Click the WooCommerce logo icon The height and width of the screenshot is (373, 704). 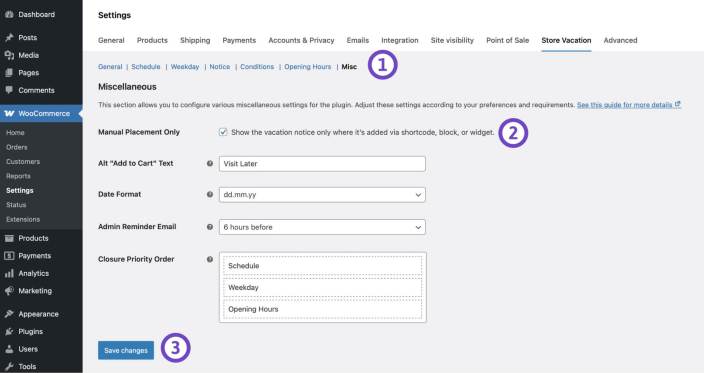pos(9,114)
